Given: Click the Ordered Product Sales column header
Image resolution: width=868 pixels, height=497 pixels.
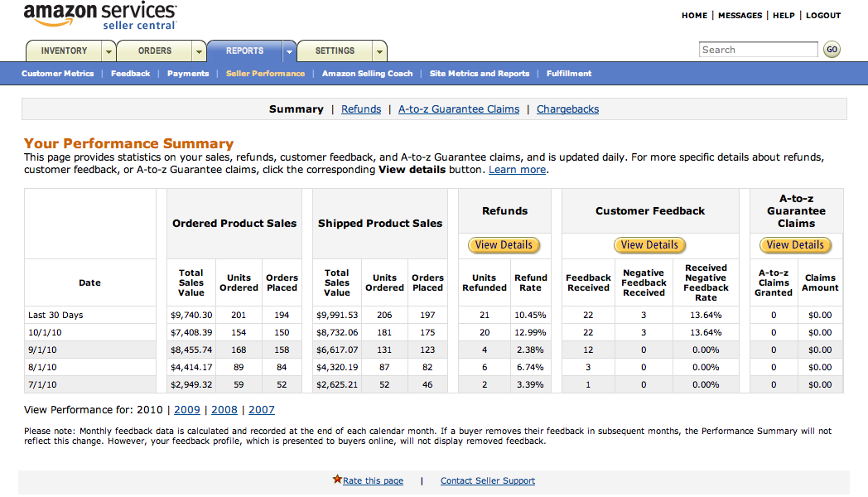Looking at the screenshot, I should pyautogui.click(x=234, y=224).
